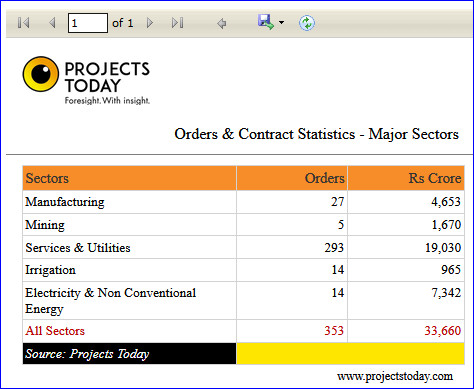Select the Services & Utilities row
The height and width of the screenshot is (389, 474).
point(243,247)
